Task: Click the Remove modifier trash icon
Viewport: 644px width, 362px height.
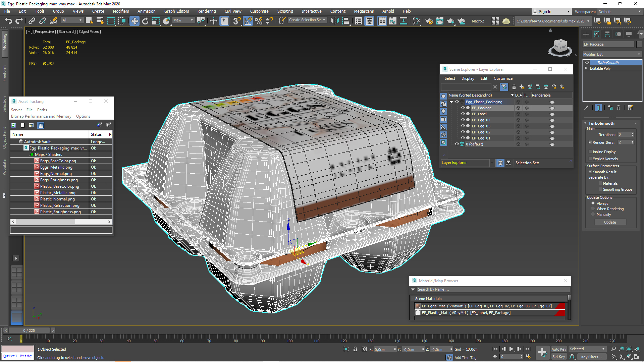Action: tap(619, 108)
